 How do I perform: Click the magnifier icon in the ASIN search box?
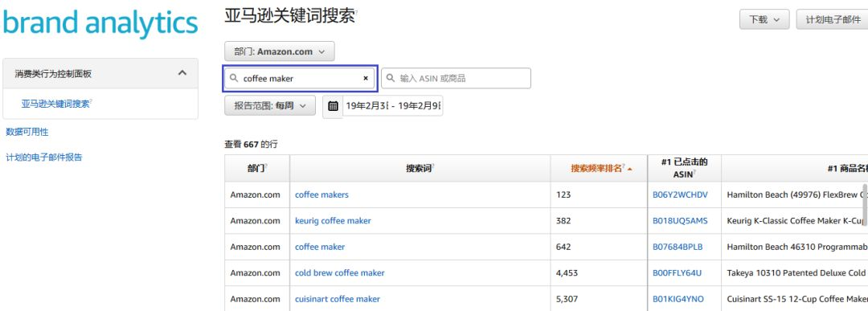(x=391, y=79)
